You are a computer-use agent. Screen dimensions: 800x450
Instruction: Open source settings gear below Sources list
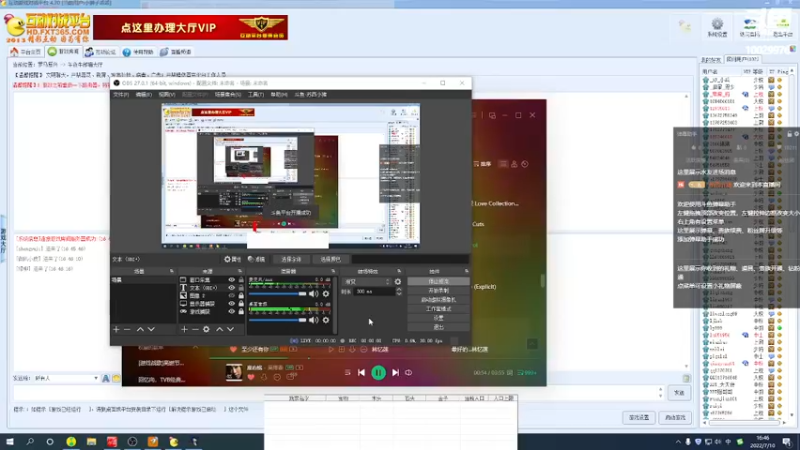coord(206,330)
